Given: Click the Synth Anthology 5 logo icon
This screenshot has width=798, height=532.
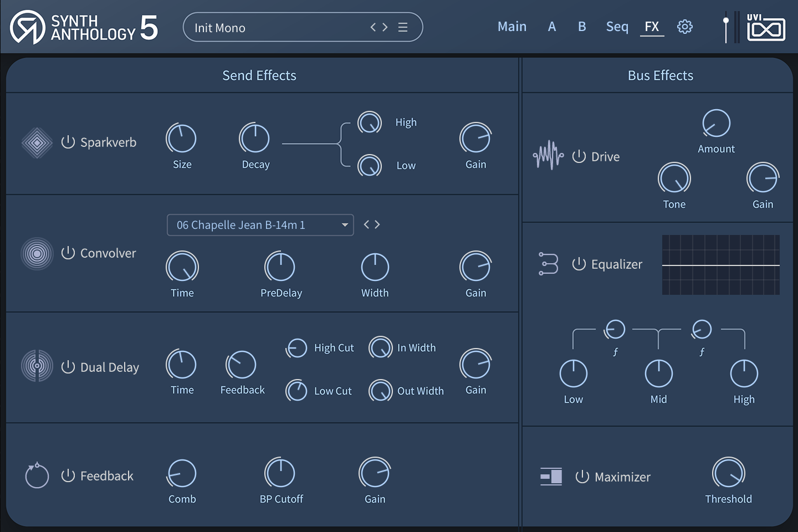Looking at the screenshot, I should pos(27,27).
